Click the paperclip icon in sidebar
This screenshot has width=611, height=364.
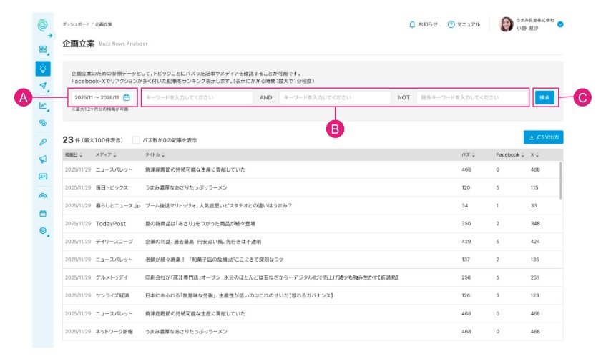coord(43,123)
